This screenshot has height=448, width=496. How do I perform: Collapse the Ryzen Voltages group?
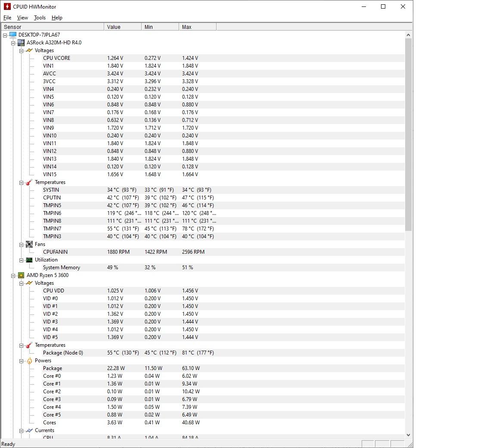(21, 283)
